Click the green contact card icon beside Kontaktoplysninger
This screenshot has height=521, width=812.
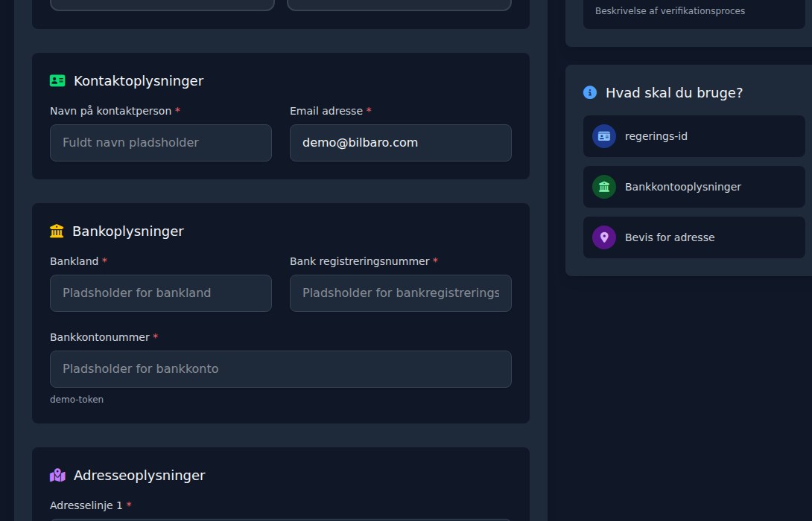pyautogui.click(x=57, y=80)
